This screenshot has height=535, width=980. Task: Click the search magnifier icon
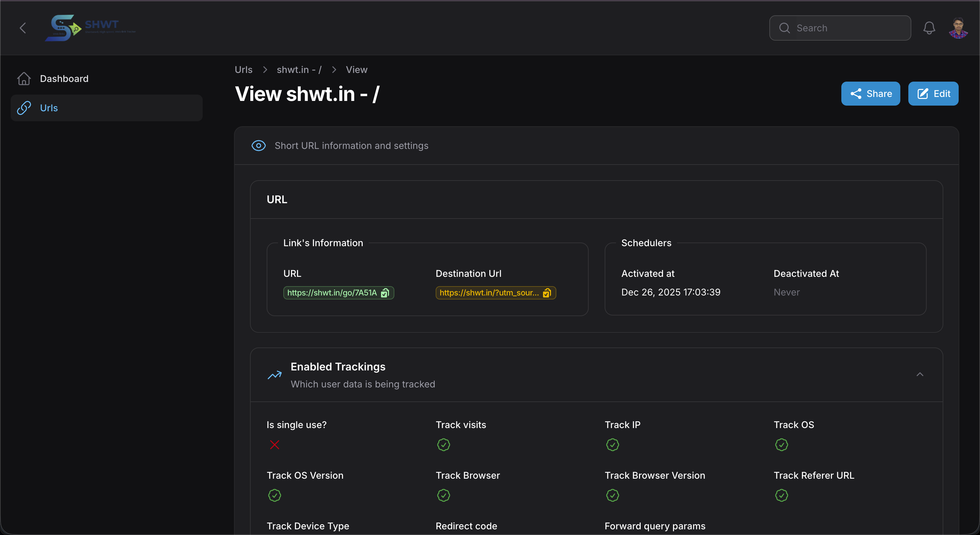point(784,28)
